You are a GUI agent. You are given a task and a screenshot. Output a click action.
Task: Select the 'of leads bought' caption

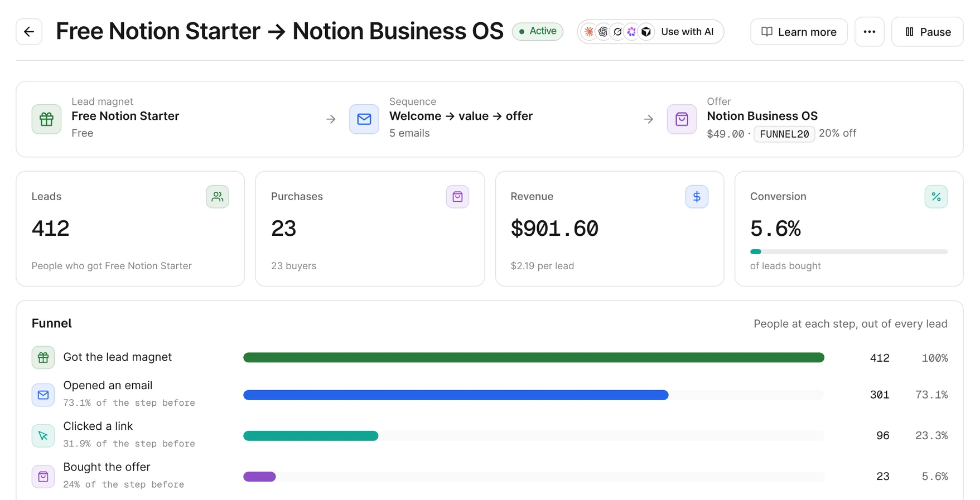tap(785, 266)
